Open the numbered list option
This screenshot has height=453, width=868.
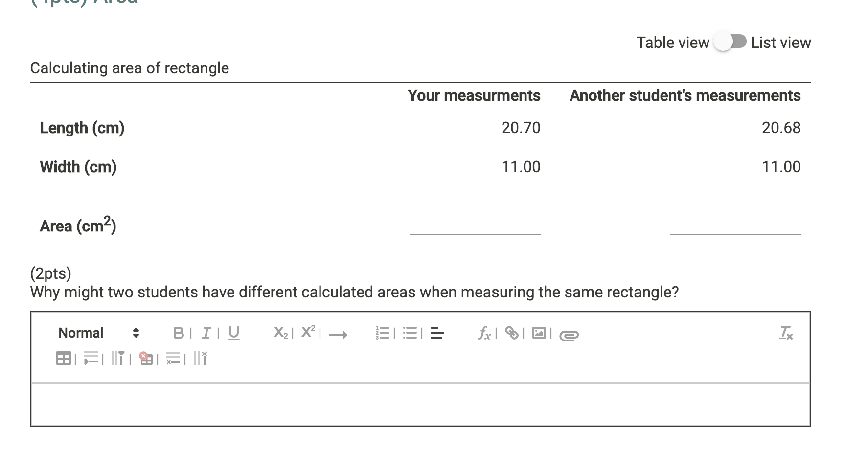[x=383, y=333]
